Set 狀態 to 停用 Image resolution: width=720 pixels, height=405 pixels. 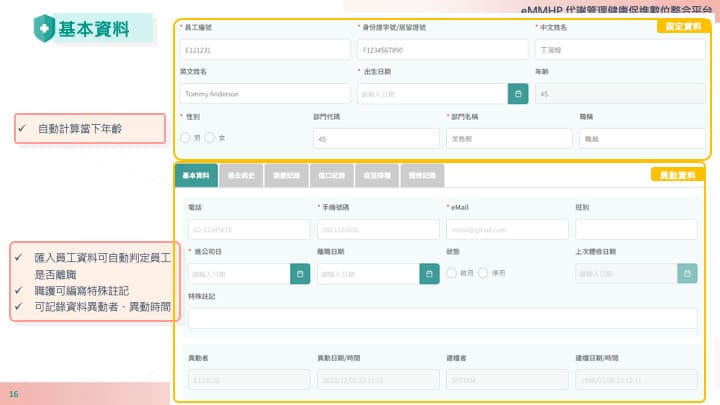tap(483, 273)
